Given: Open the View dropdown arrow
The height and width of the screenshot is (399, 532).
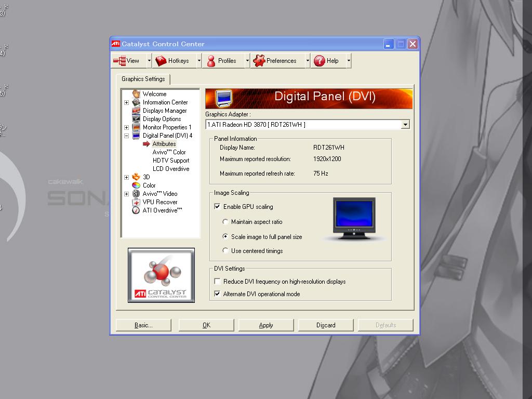Looking at the screenshot, I should (x=149, y=61).
